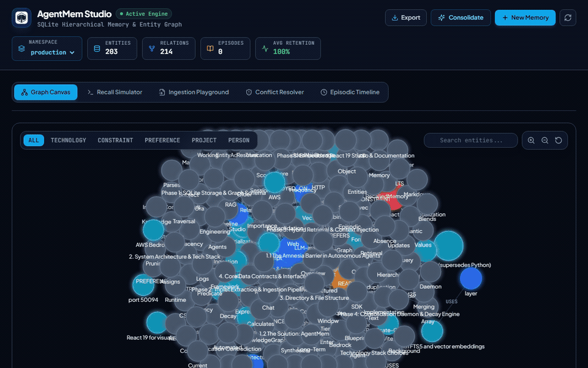Click the namespace layers icon
Screen dimensions: 588x368
[x=21, y=48]
